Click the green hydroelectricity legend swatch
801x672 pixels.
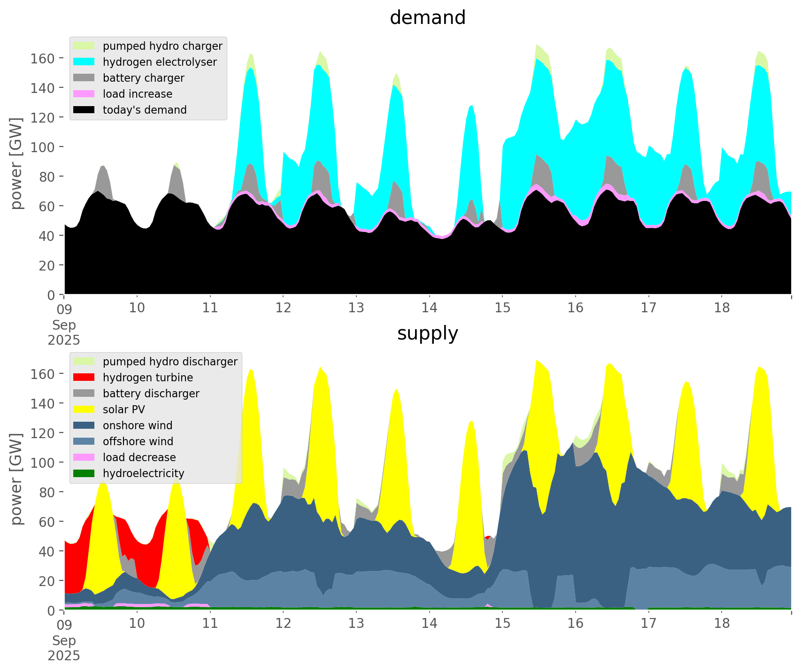(x=84, y=473)
